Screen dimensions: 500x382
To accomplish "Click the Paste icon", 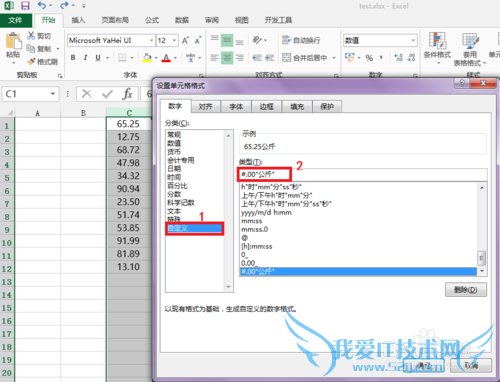I will 13,42.
